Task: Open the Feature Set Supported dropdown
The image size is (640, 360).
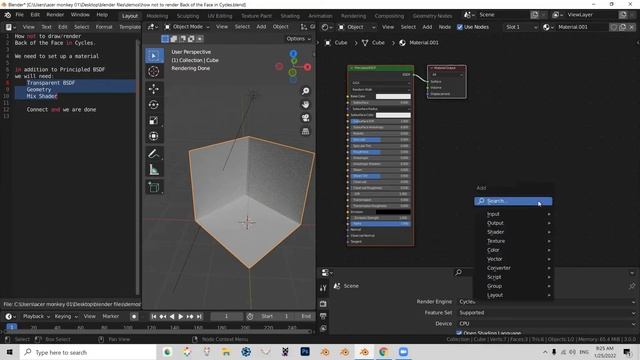Action: (x=546, y=313)
